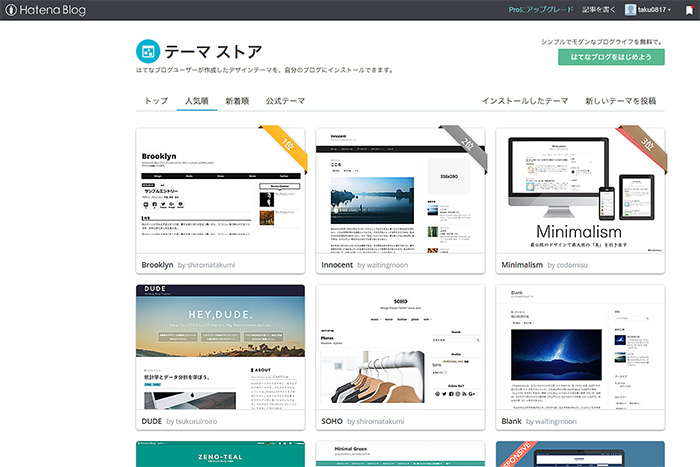
Task: Open the Minimalism theme preview image
Action: (x=580, y=191)
